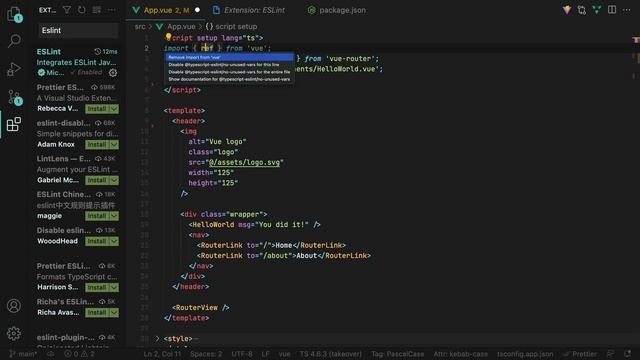Screen dimensions: 640x360
Task: Install eslint-disable snippets by Adam Knox
Action: pyautogui.click(x=97, y=144)
